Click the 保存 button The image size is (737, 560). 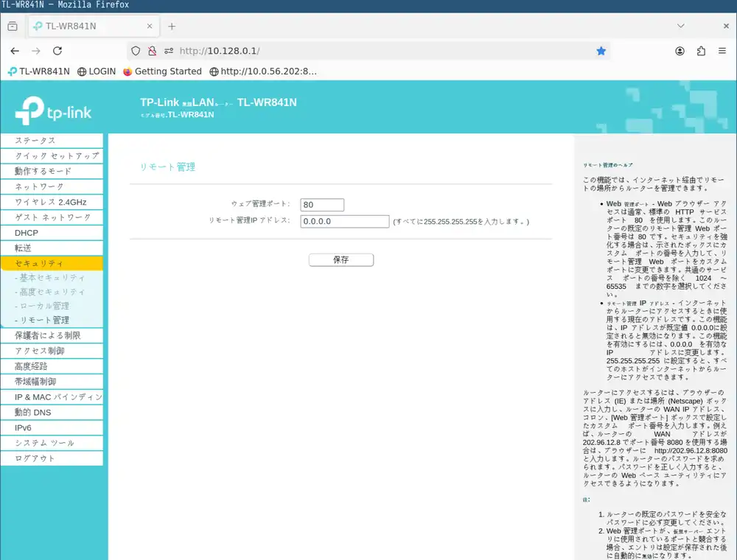341,260
